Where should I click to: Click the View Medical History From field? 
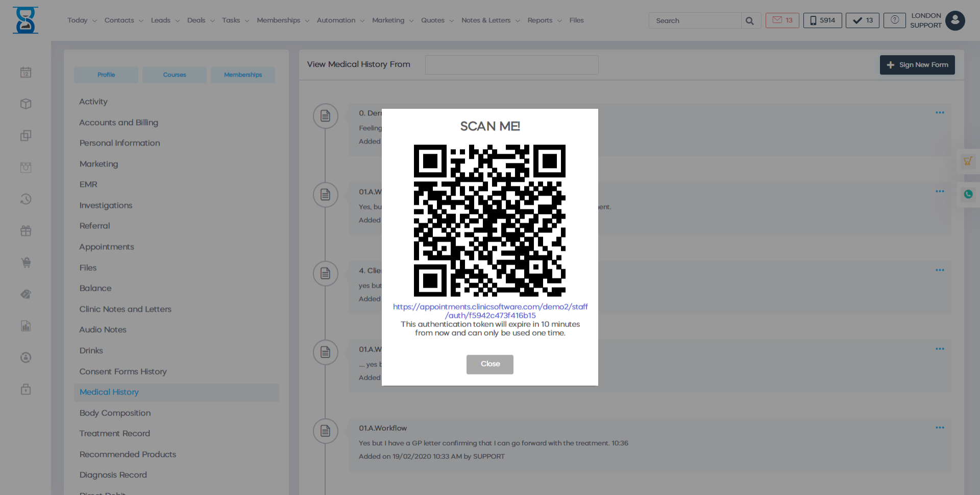pyautogui.click(x=511, y=65)
